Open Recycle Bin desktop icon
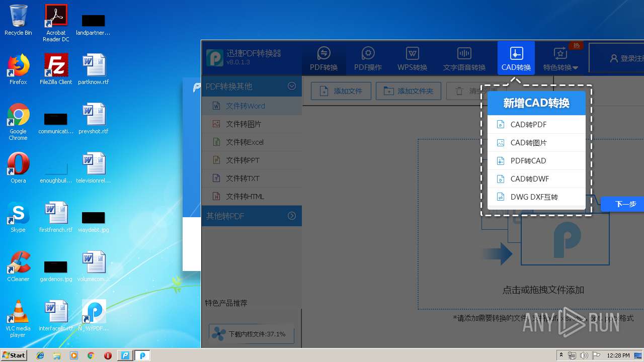The height and width of the screenshot is (362, 644). (18, 21)
